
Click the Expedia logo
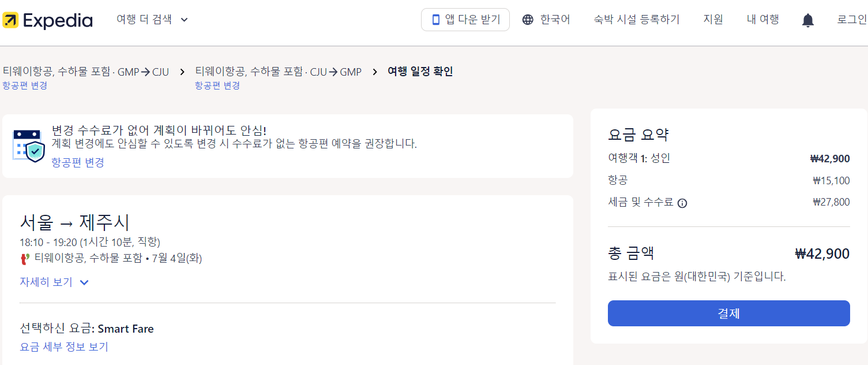(48, 19)
